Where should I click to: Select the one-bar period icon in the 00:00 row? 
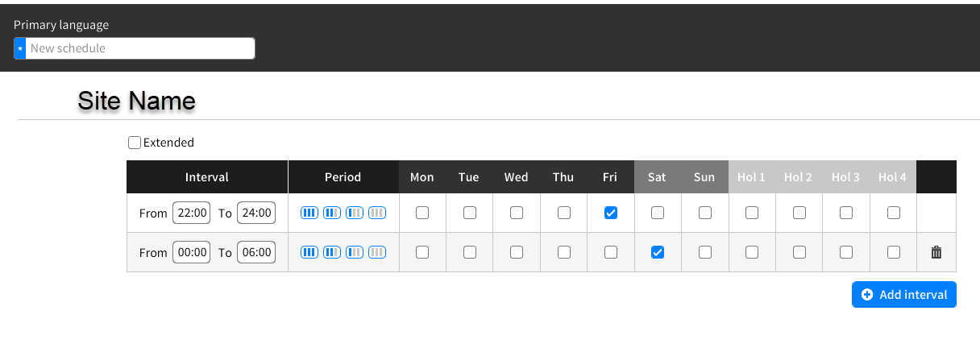pyautogui.click(x=355, y=252)
